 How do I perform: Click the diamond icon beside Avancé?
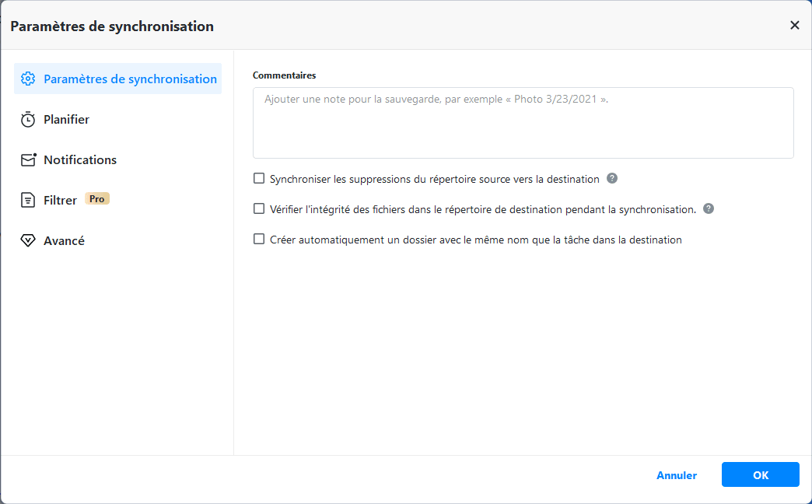[x=28, y=241]
